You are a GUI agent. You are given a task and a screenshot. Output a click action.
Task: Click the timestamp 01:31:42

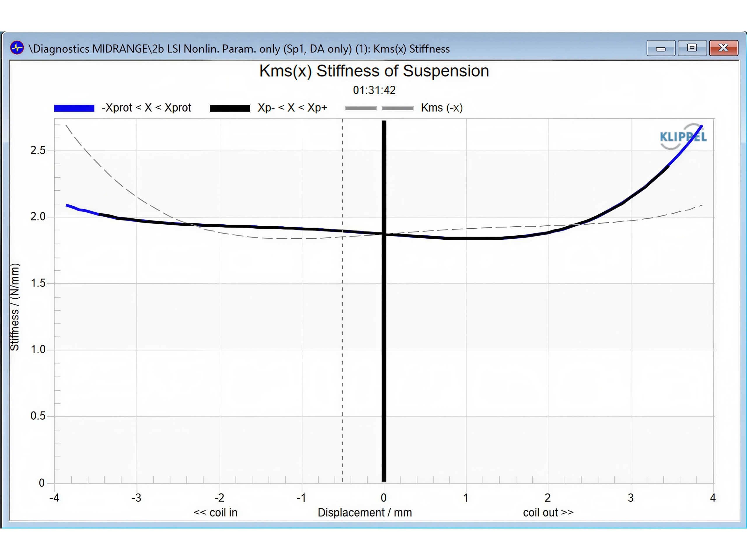click(x=374, y=90)
